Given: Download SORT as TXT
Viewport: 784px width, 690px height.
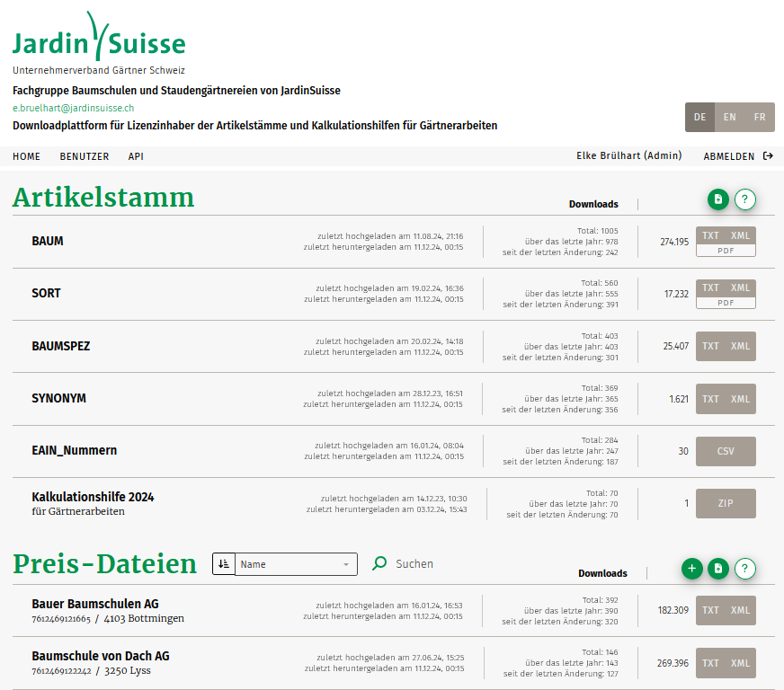Looking at the screenshot, I should (x=710, y=287).
